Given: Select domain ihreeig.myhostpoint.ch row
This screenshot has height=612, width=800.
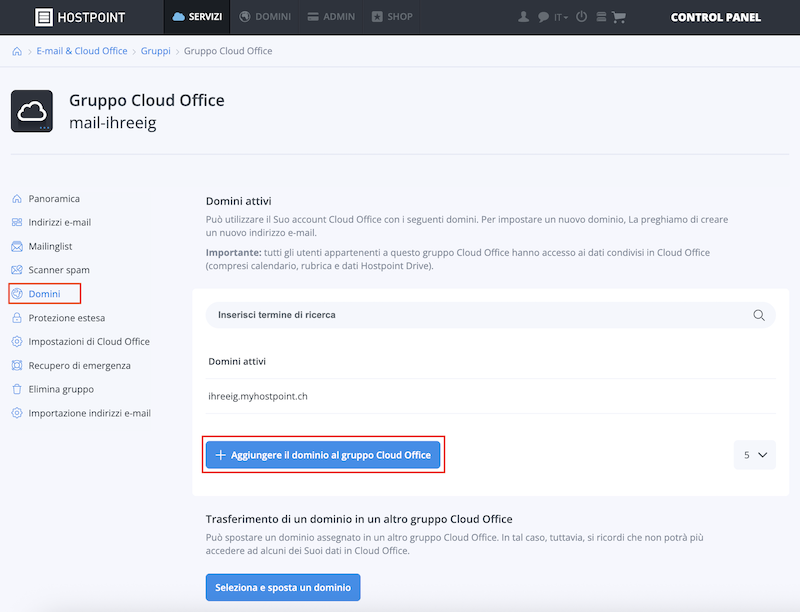Looking at the screenshot, I should coord(490,396).
